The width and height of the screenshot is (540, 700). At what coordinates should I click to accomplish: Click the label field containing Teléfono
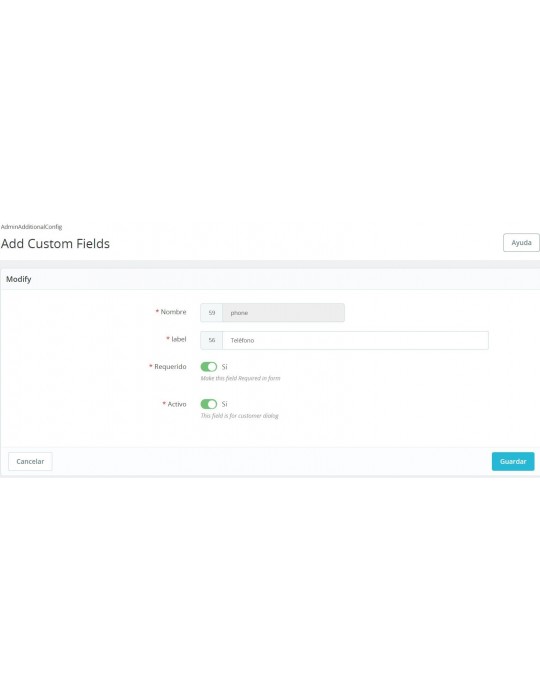pos(355,340)
